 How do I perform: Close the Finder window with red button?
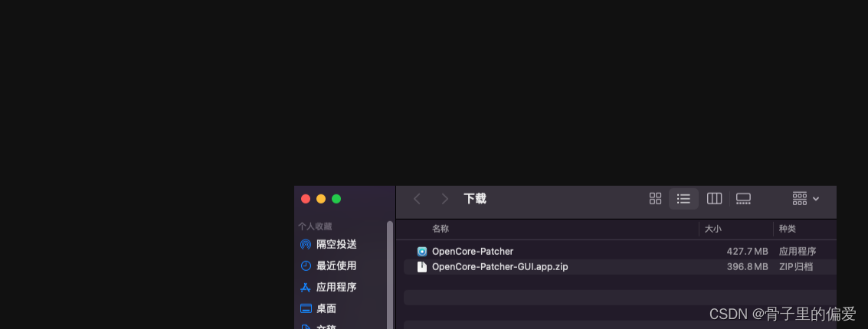[306, 199]
